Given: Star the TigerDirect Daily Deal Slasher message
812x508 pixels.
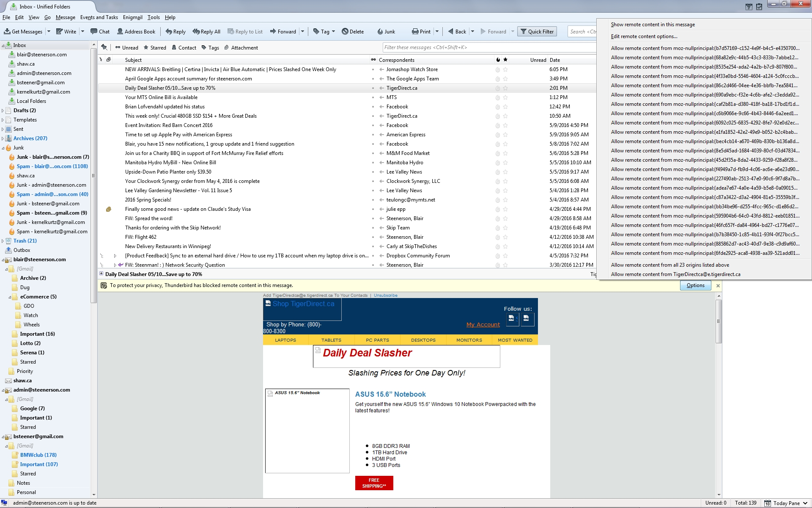Looking at the screenshot, I should [x=505, y=88].
